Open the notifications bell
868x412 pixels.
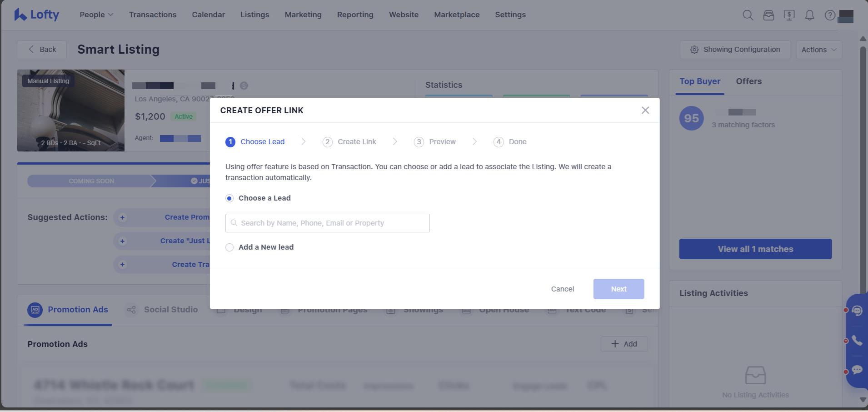[x=809, y=15]
